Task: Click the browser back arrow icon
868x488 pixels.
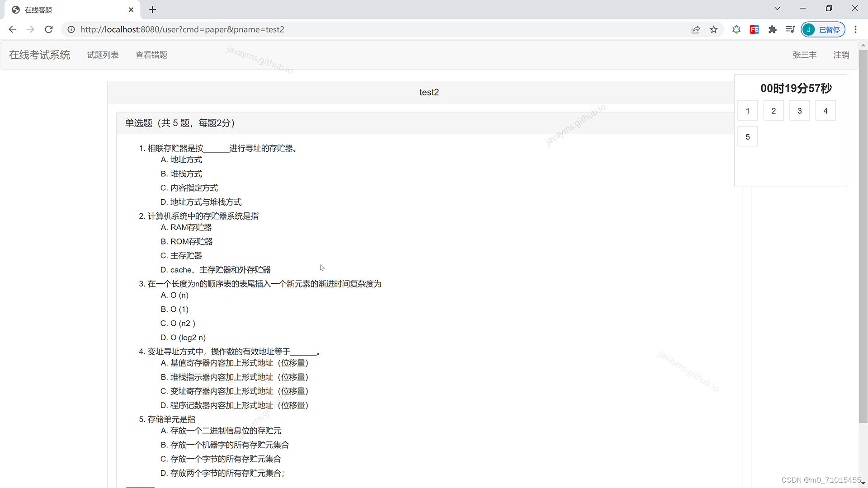Action: 12,29
